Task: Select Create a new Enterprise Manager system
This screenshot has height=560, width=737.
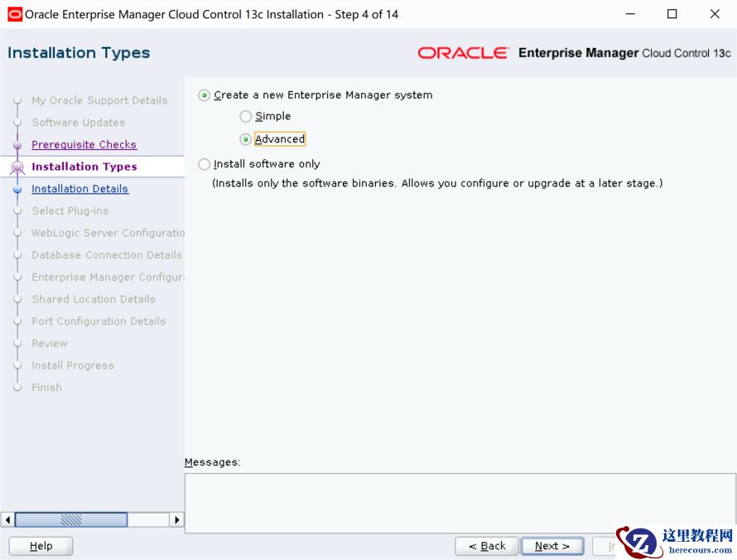Action: (x=204, y=95)
